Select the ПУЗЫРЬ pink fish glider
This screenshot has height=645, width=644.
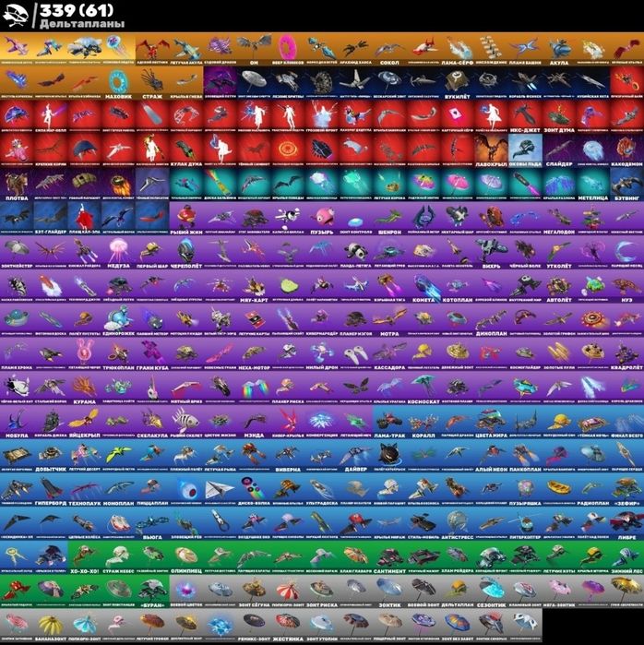click(322, 218)
